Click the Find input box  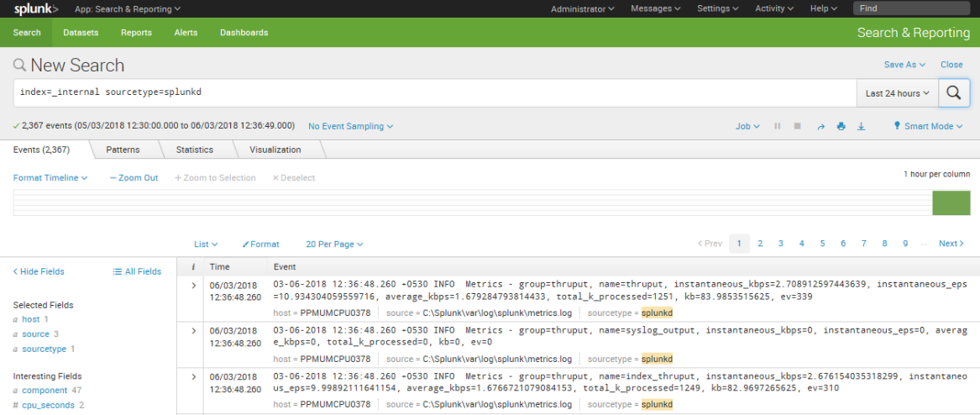pyautogui.click(x=911, y=8)
